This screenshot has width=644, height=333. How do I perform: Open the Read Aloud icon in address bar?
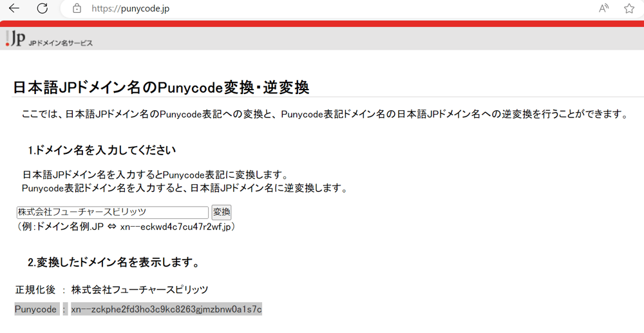[x=603, y=8]
